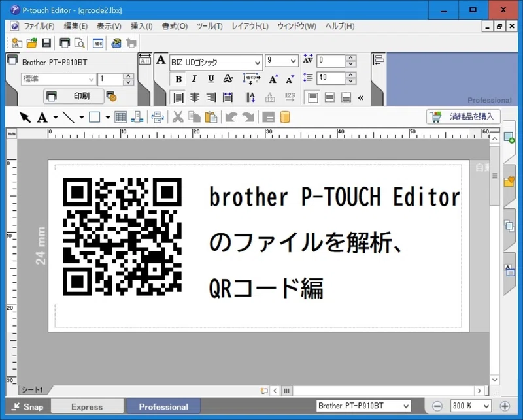This screenshot has width=523, height=420.
Task: Select the Rectangle shape tool
Action: tap(94, 118)
